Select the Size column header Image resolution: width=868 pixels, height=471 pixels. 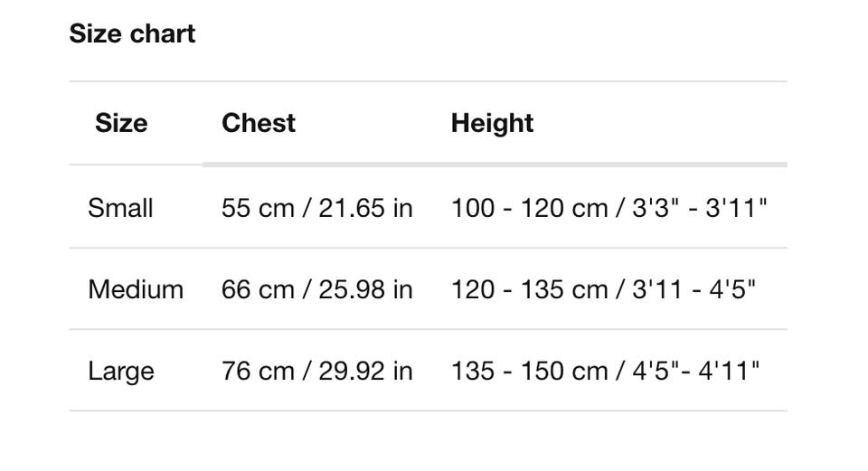point(121,123)
